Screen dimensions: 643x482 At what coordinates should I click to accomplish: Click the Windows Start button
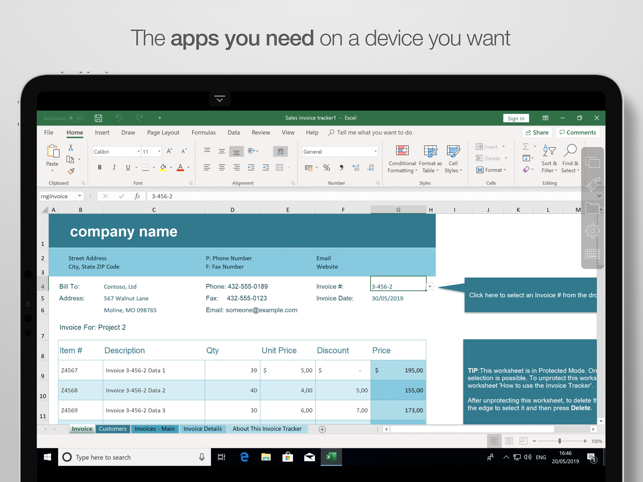48,457
